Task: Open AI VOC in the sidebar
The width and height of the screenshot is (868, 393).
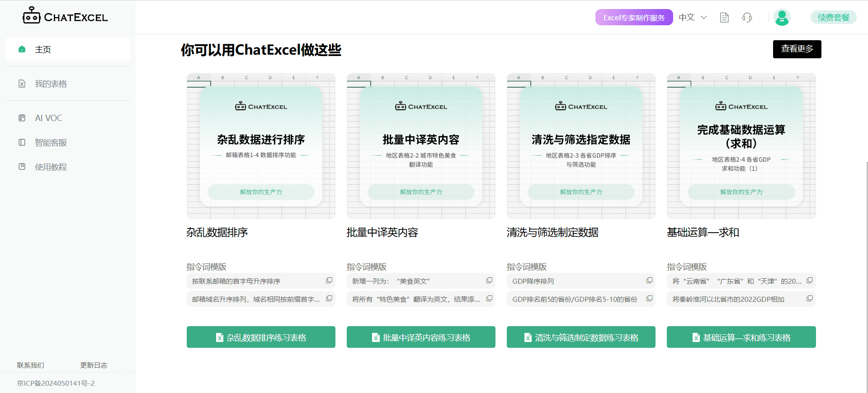Action: coord(68,118)
